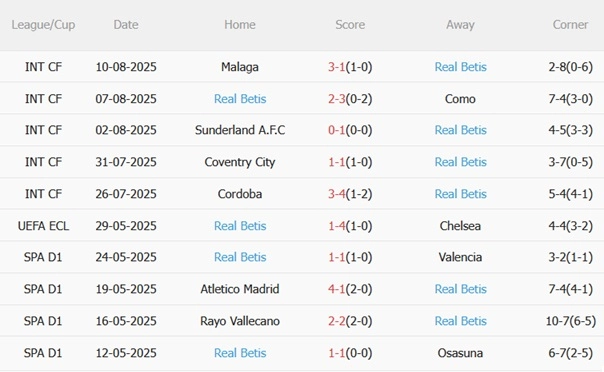Click the Corner column header

point(570,25)
